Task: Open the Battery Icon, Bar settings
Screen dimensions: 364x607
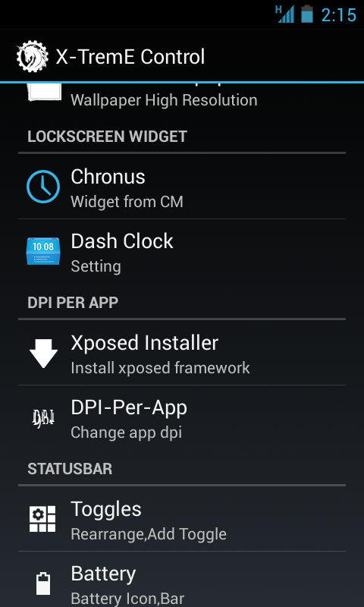Action: (182, 580)
